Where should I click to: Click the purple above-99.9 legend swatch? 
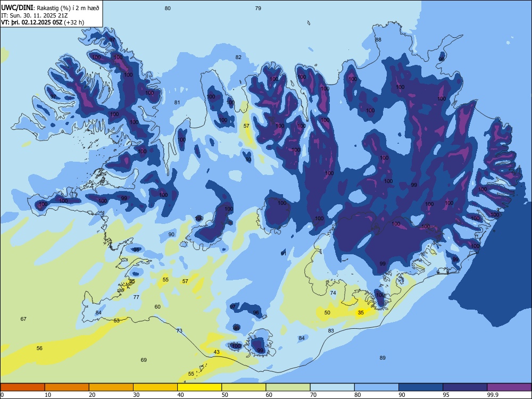coord(509,387)
